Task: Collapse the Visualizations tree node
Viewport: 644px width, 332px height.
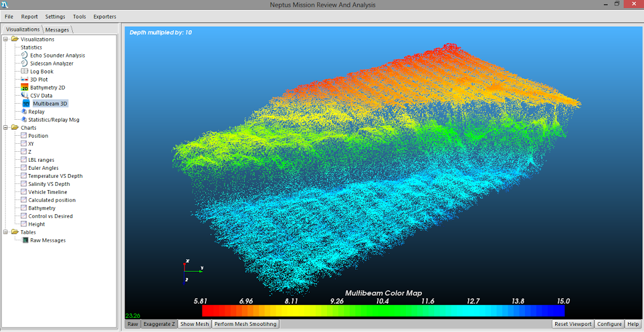Action: click(6, 39)
